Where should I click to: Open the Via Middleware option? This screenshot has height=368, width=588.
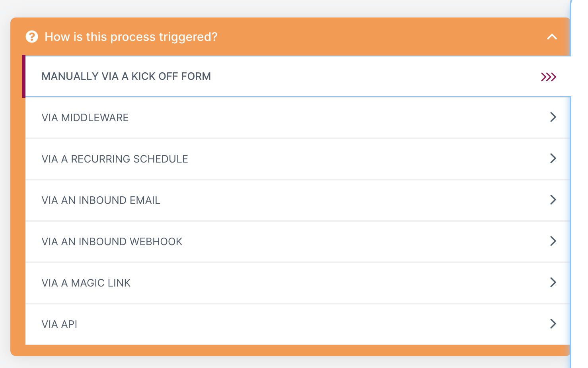85,118
